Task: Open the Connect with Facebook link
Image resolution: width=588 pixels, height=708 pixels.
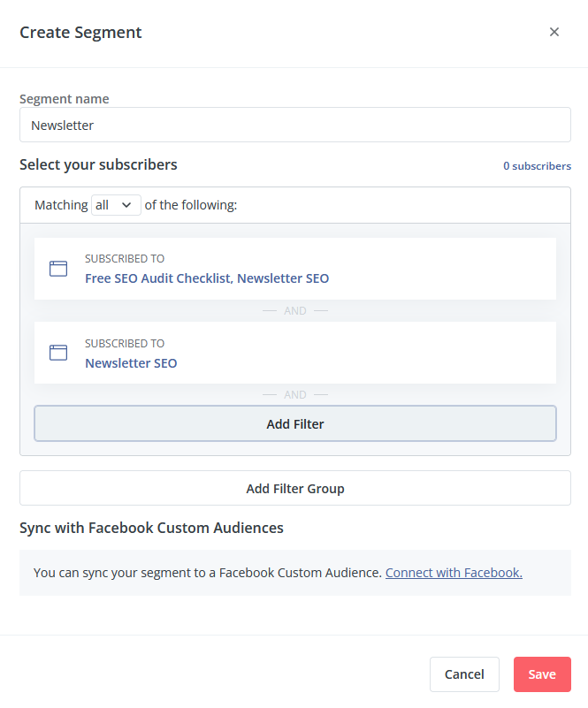Action: click(x=454, y=573)
